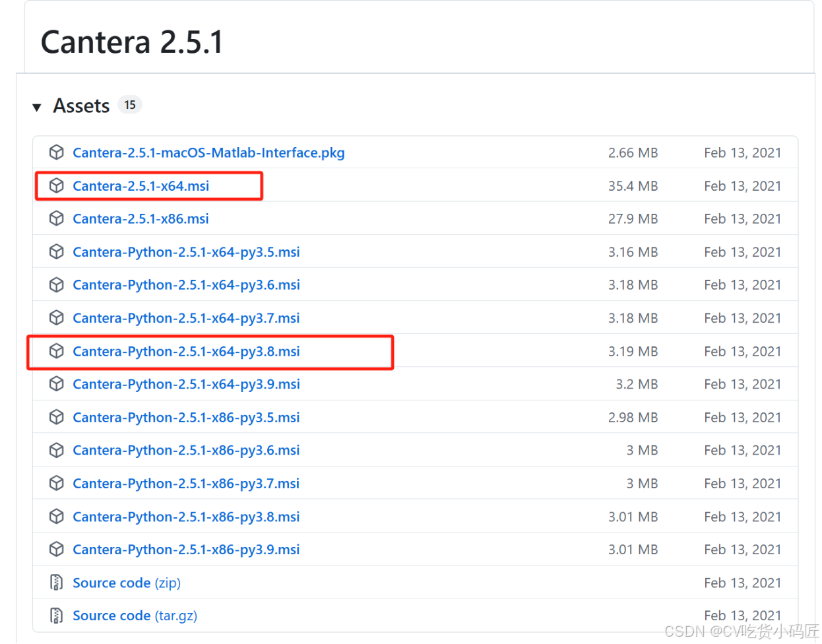Click zip file icon beside Source code (zip)
Screen dimensions: 822x644
(x=57, y=583)
